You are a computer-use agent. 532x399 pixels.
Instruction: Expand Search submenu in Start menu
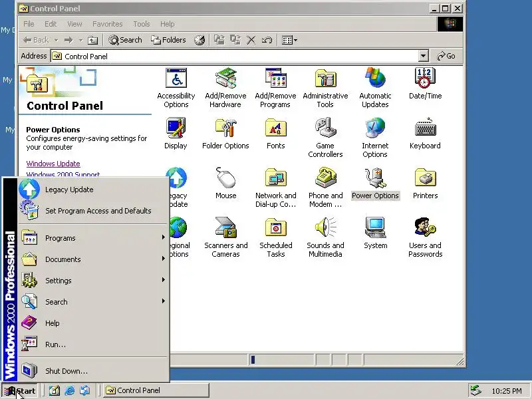point(93,302)
